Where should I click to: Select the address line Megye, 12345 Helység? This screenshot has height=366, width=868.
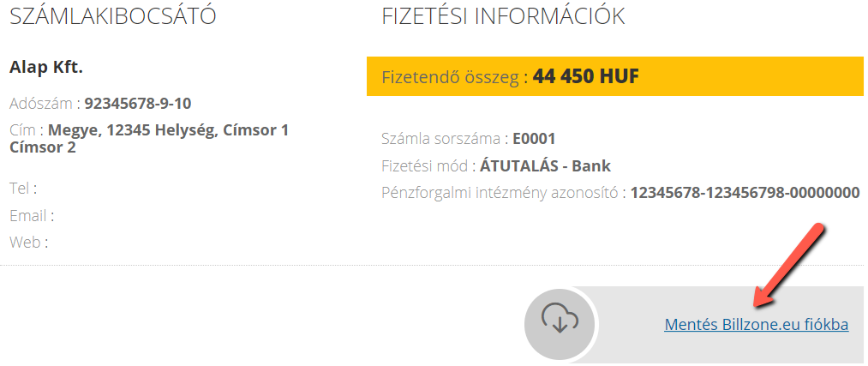click(x=130, y=130)
